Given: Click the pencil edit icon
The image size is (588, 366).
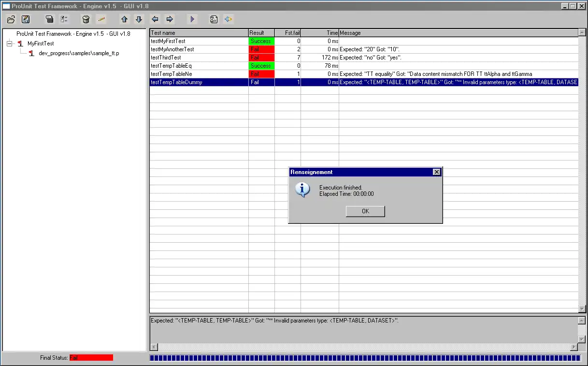Looking at the screenshot, I should coord(101,19).
